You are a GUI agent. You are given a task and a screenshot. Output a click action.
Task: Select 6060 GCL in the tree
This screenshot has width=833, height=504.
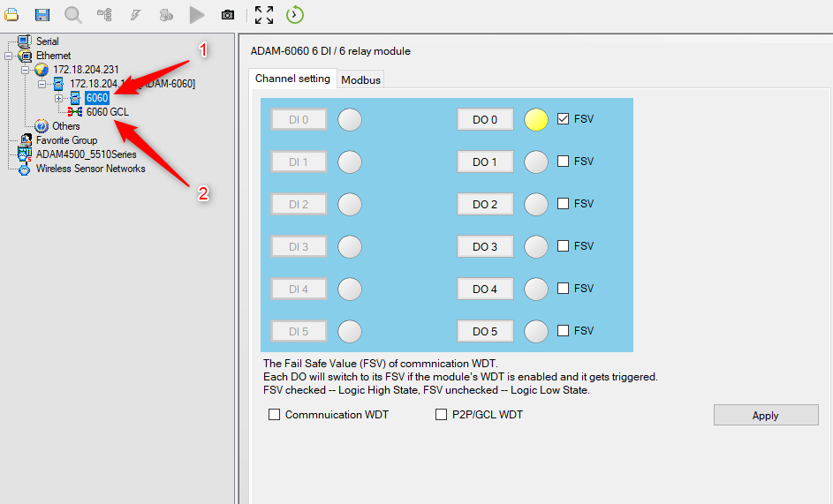pyautogui.click(x=107, y=112)
